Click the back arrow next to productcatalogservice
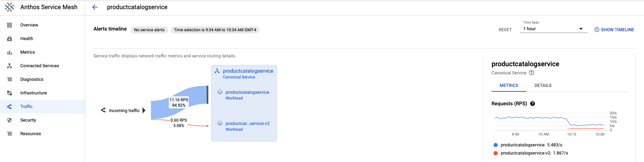The height and width of the screenshot is (162, 644). point(95,7)
